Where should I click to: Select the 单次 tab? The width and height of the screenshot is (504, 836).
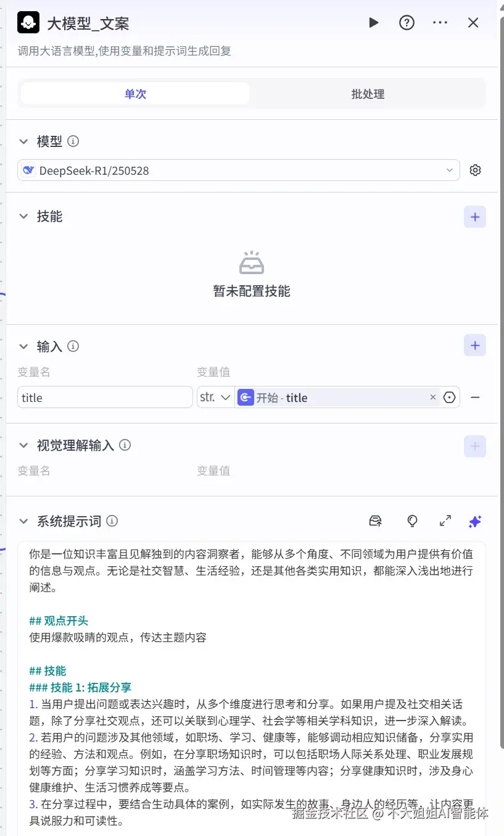134,94
